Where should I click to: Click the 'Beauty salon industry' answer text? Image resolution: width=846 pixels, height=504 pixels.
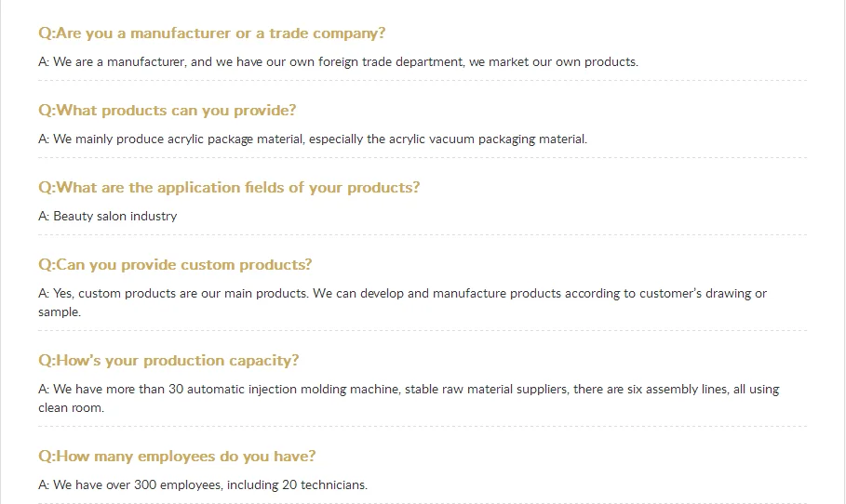tap(107, 217)
